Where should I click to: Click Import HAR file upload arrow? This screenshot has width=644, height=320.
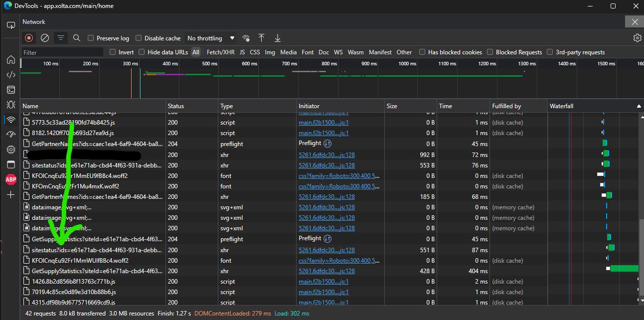pos(261,38)
